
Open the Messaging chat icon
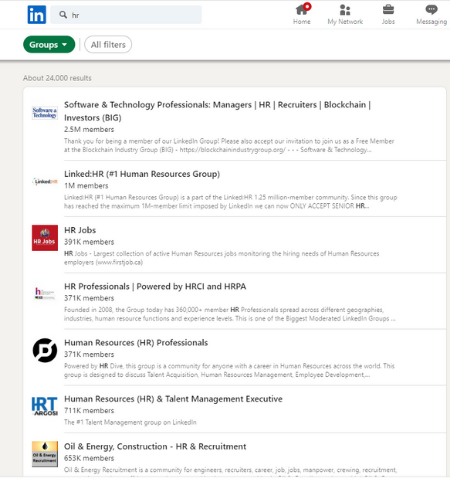click(431, 14)
